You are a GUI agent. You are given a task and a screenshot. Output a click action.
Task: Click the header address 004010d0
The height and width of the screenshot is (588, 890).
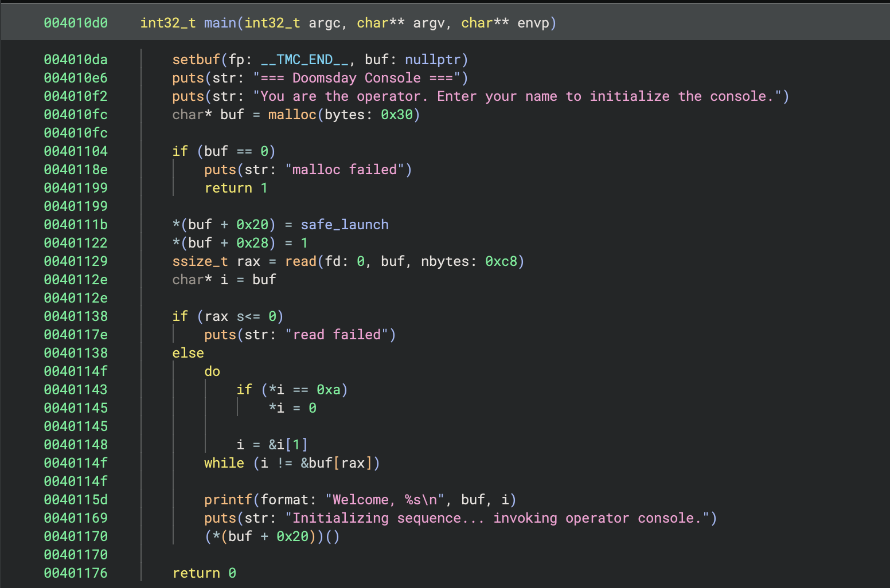coord(75,23)
